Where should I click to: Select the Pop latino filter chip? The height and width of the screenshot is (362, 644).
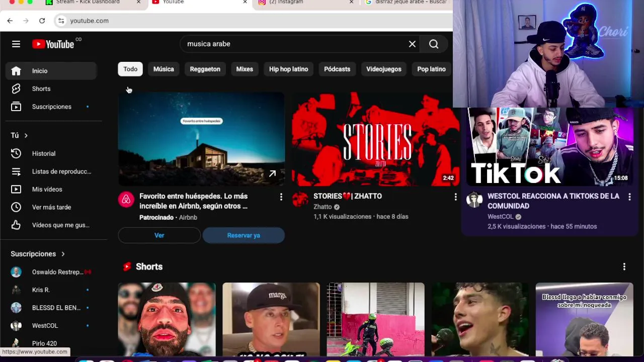pyautogui.click(x=431, y=69)
